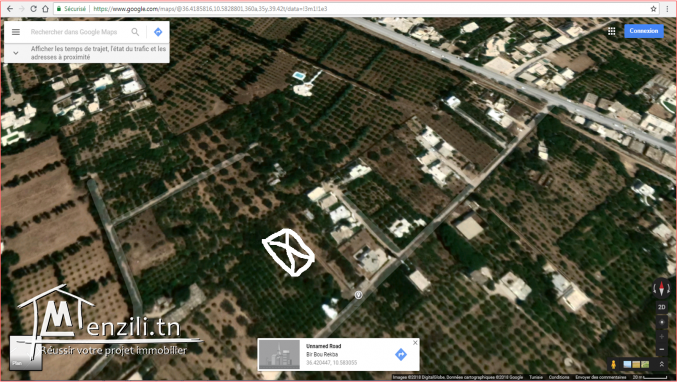Viewport: 677px width, 382px height.
Task: Click 'Envoyer des commentaires' link
Action: [601, 377]
